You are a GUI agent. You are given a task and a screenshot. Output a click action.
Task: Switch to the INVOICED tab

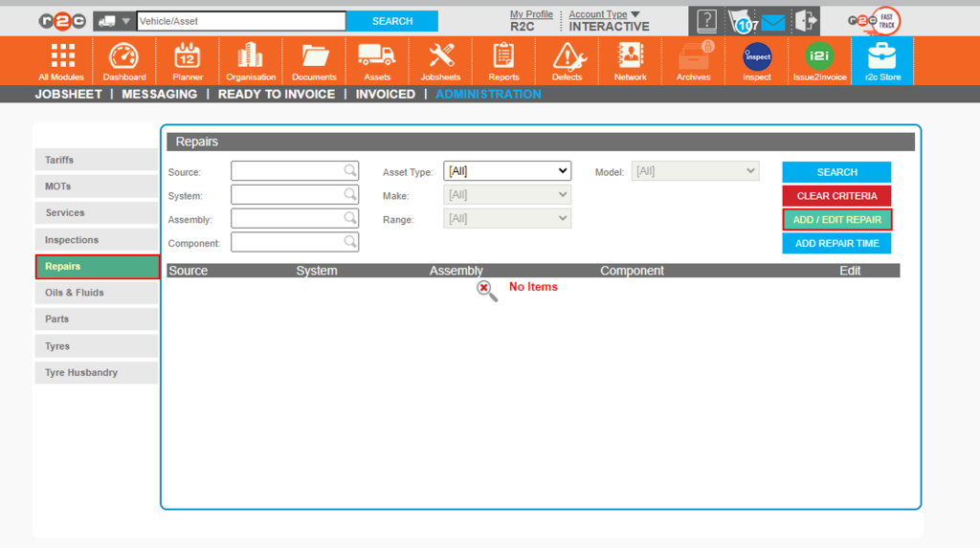pyautogui.click(x=385, y=95)
